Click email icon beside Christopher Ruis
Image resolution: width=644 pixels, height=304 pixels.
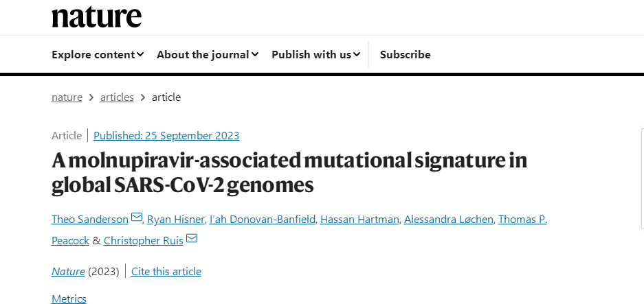(192, 238)
